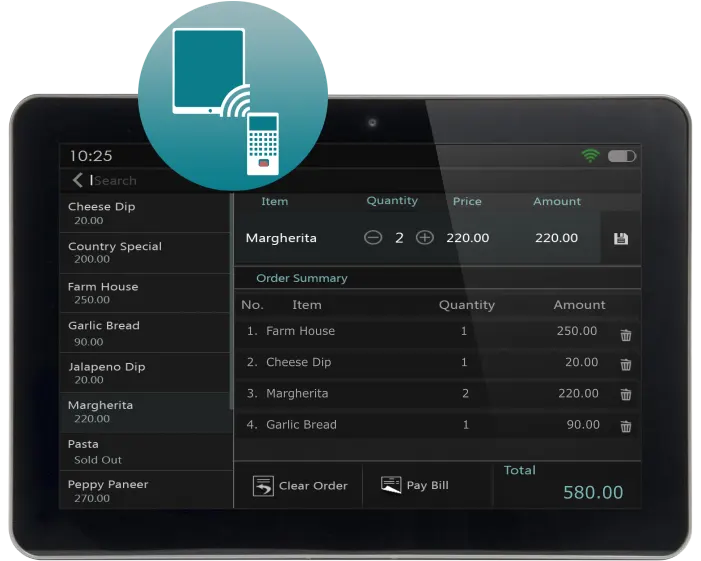Choose Jalapeno Dip in menu list
Image resolution: width=701 pixels, height=561 pixels.
pos(145,373)
